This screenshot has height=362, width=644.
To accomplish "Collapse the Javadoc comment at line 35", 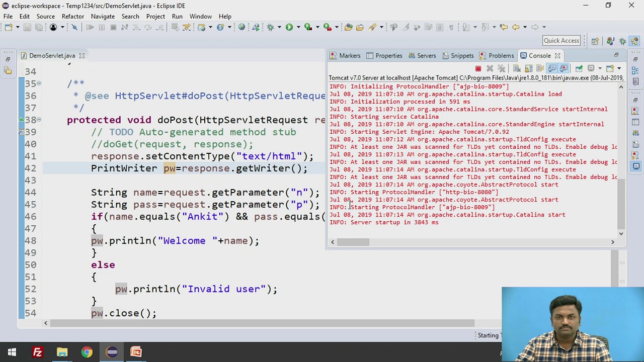I will point(39,83).
